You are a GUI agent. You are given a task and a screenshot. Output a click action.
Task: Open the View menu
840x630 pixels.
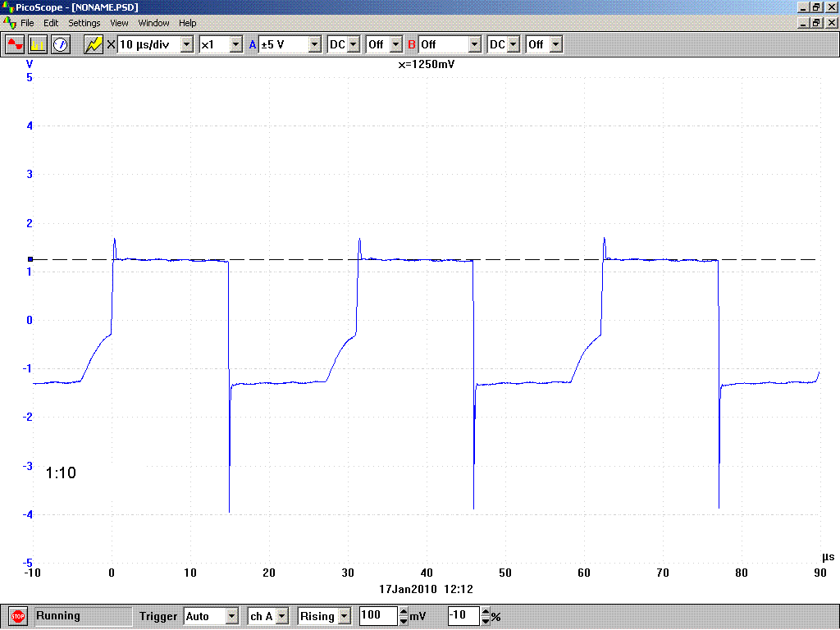click(119, 23)
